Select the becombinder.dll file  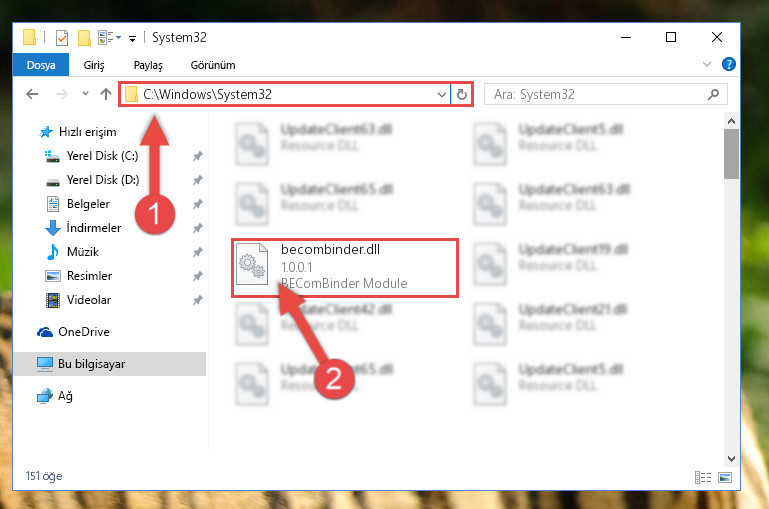[345, 268]
